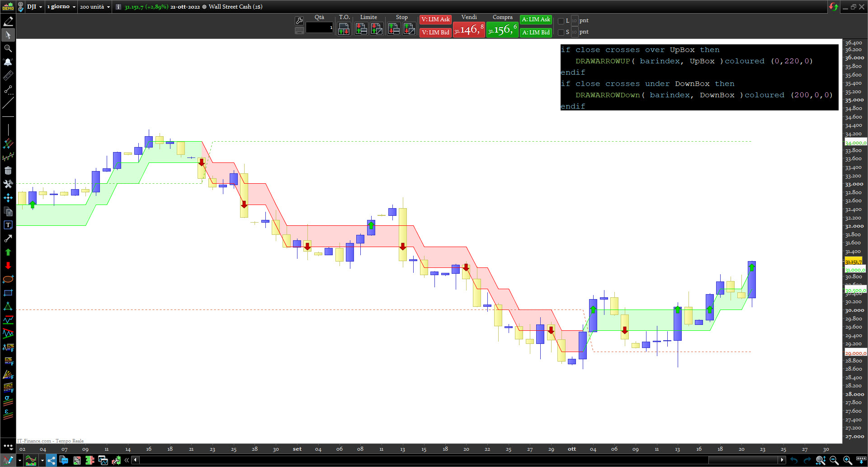
Task: Toggle the S pnt checkbox
Action: [561, 32]
